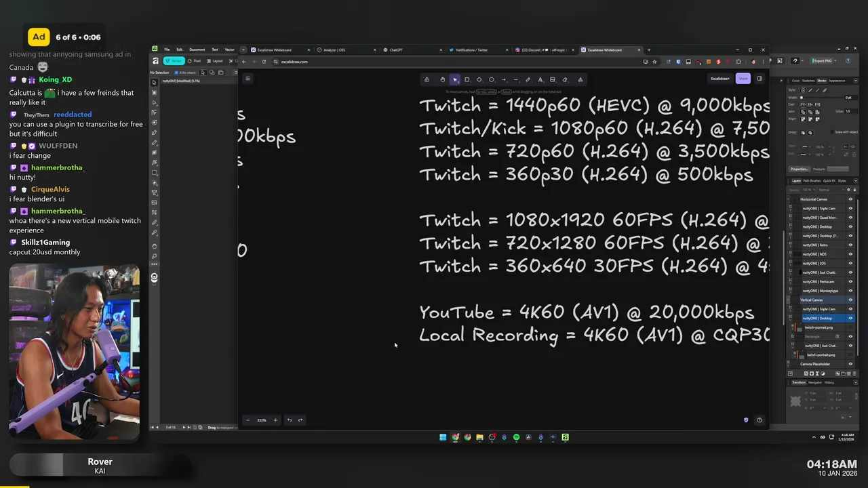
Task: Click the Excalidraw zoom in plus button
Action: [x=275, y=420]
